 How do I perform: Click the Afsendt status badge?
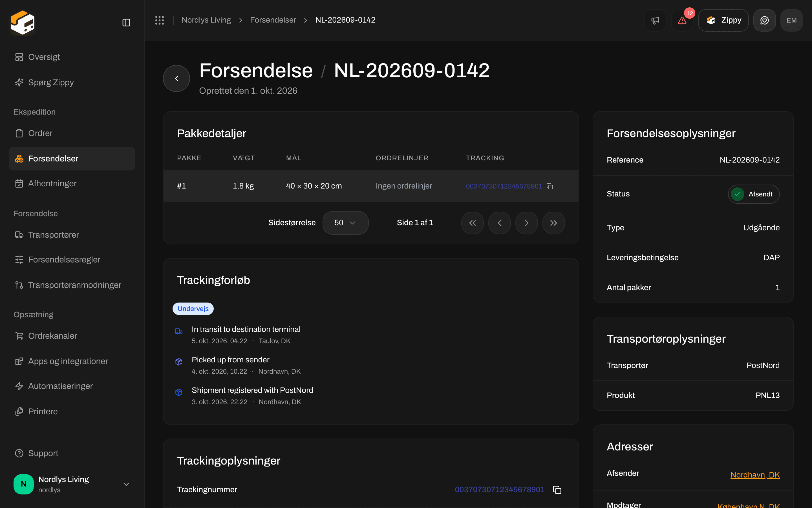point(754,194)
